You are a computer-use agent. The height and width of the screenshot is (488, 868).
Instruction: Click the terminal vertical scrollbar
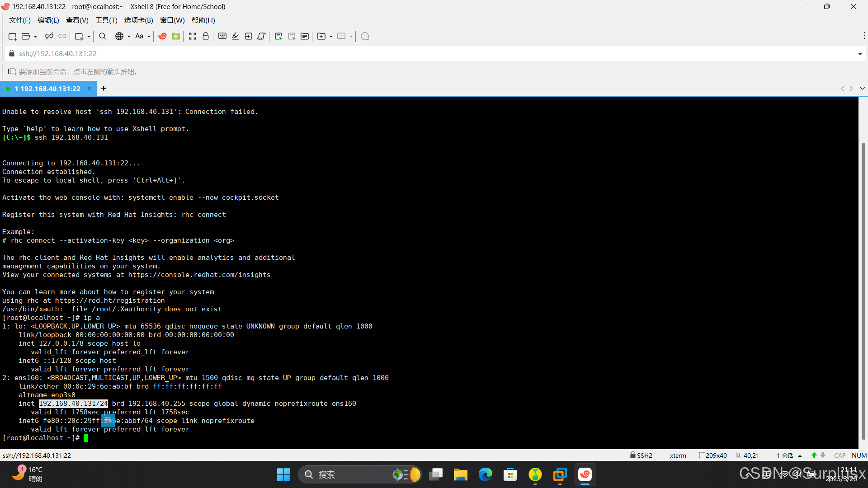[863, 289]
